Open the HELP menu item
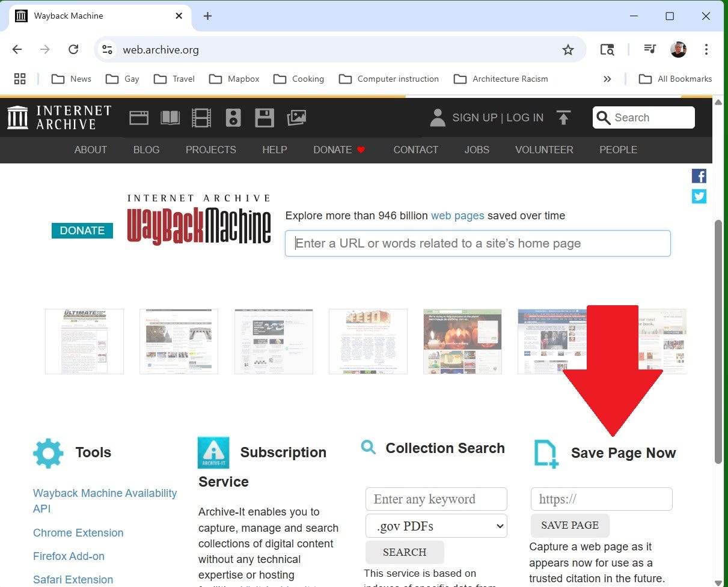Image resolution: width=728 pixels, height=587 pixels. click(x=275, y=150)
